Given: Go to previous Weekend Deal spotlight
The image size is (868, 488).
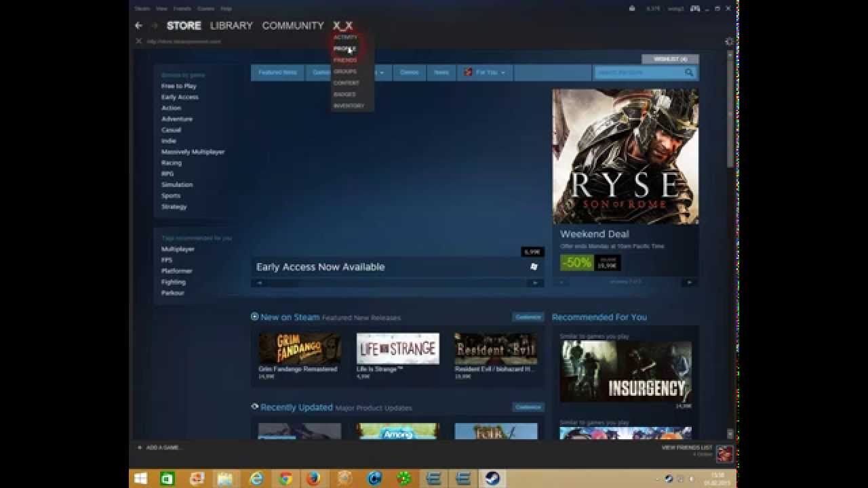Looking at the screenshot, I should point(561,282).
